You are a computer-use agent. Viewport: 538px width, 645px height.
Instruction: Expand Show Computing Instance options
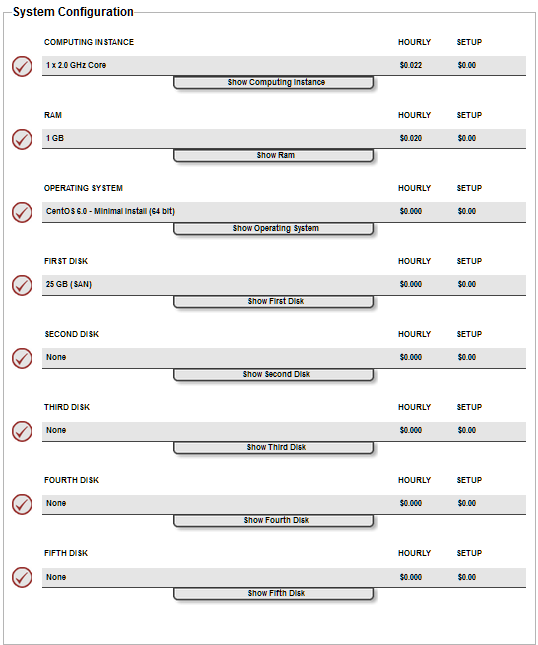274,82
